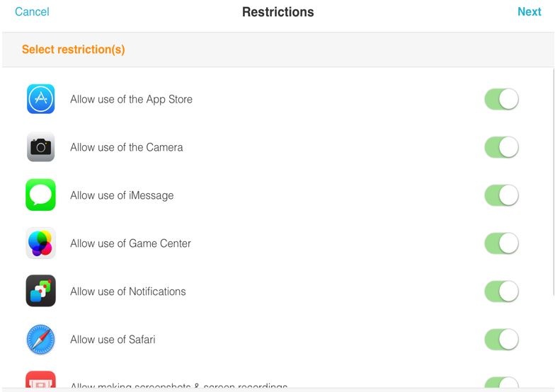Tap the screenshots and recordings icon
Image resolution: width=560 pixels, height=392 pixels.
click(x=40, y=381)
